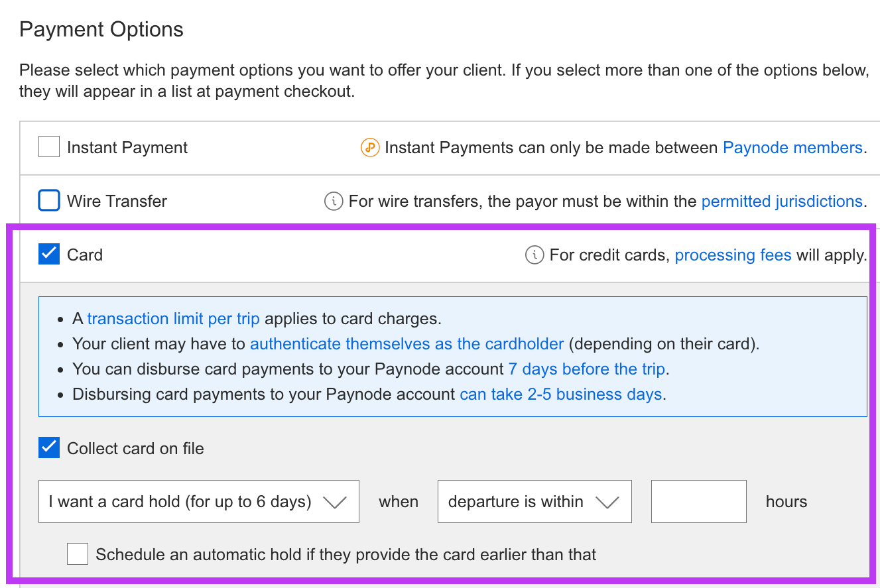The image size is (880, 588).
Task: Click the orange Paynode icon beside Instant Payments
Action: (369, 148)
